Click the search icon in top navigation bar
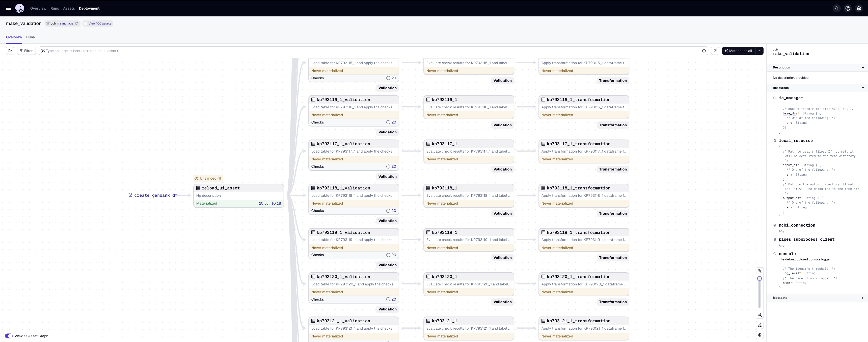 [836, 8]
